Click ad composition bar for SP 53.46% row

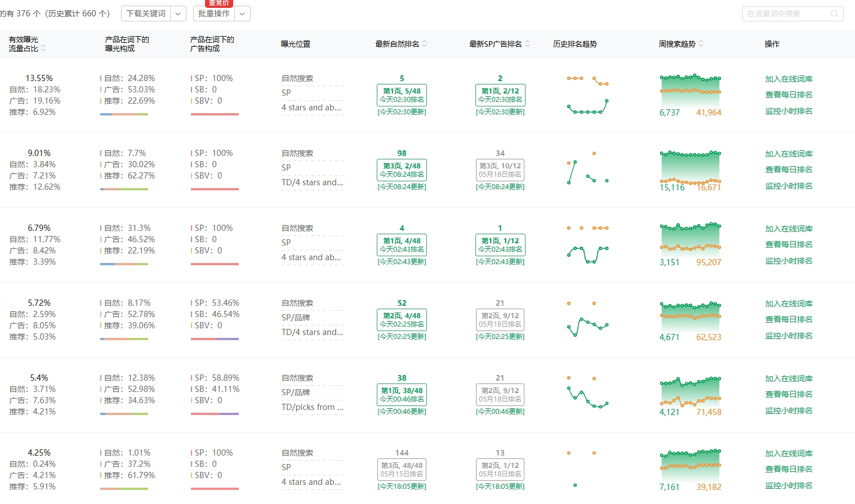[215, 339]
